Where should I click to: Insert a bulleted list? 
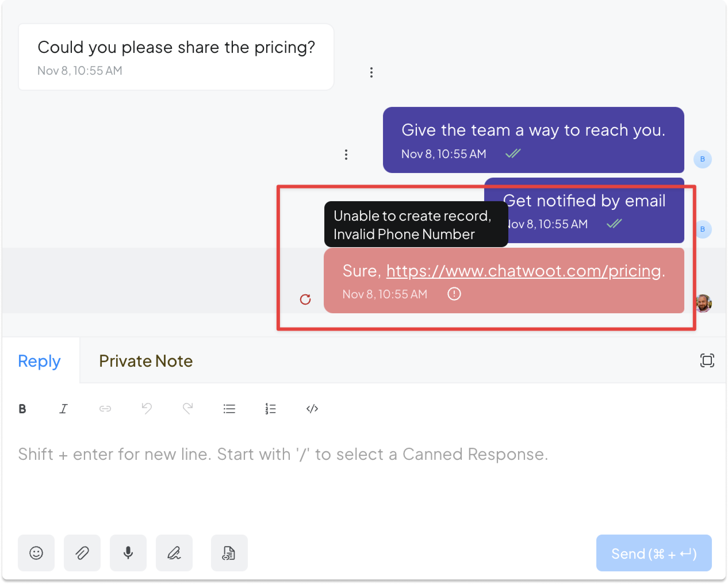pos(229,409)
